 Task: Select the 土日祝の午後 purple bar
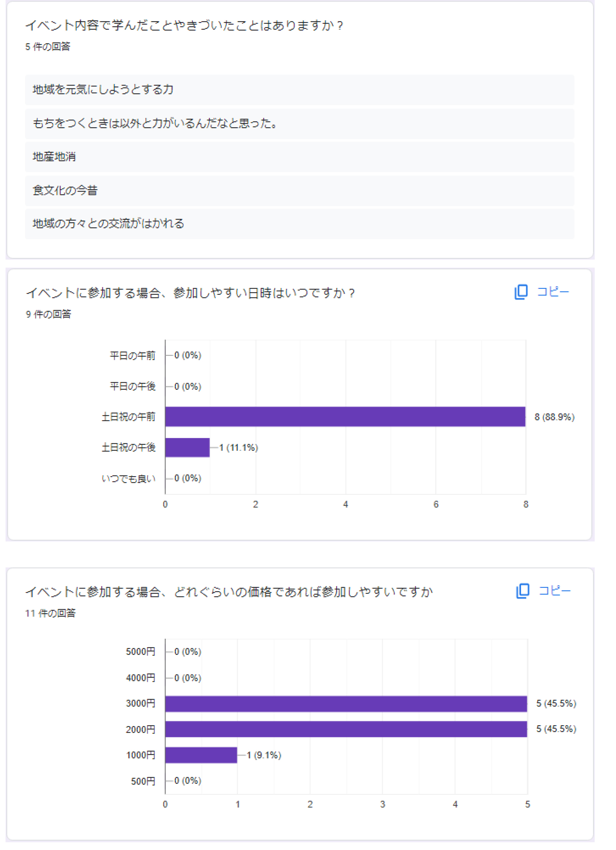[x=187, y=447]
